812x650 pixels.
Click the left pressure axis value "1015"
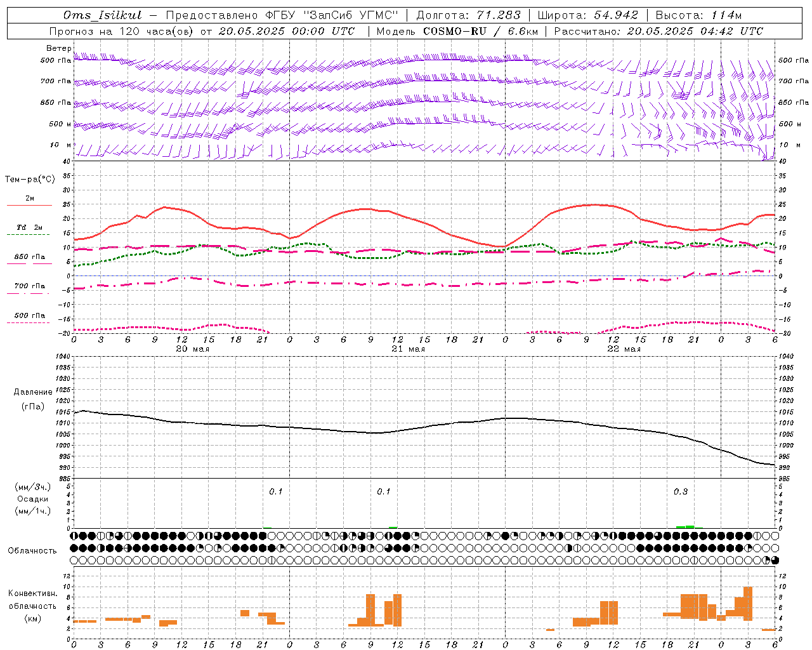(62, 412)
